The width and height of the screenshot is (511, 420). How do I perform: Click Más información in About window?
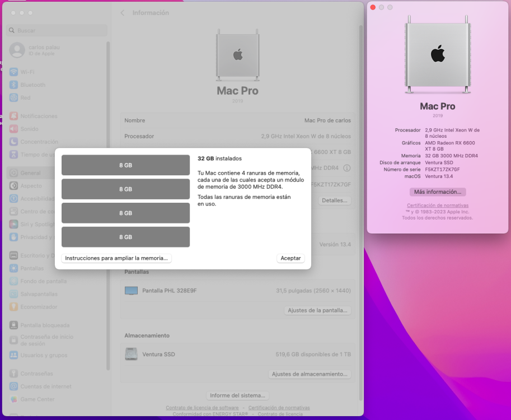pos(437,192)
